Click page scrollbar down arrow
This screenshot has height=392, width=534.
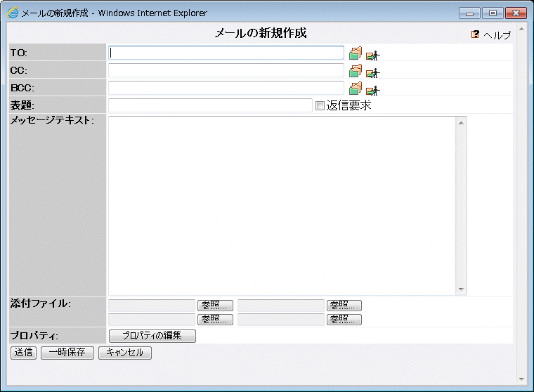(x=521, y=379)
